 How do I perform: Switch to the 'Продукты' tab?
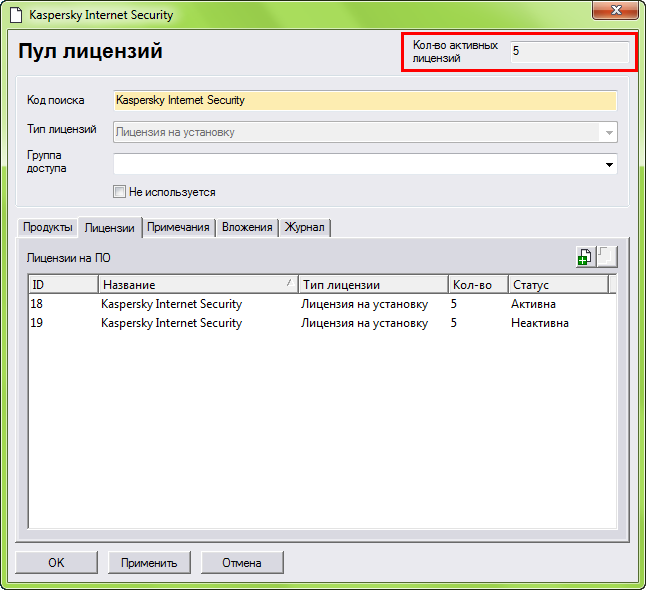tap(47, 227)
